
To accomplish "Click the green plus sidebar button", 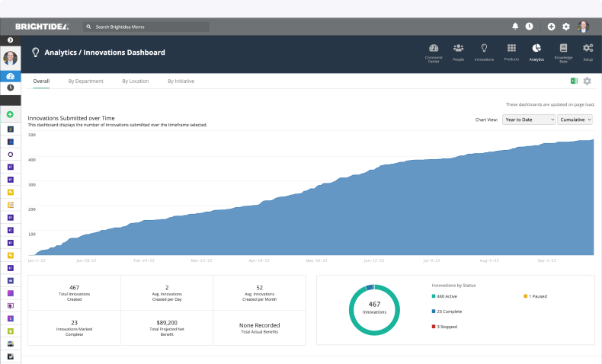I will [x=11, y=114].
